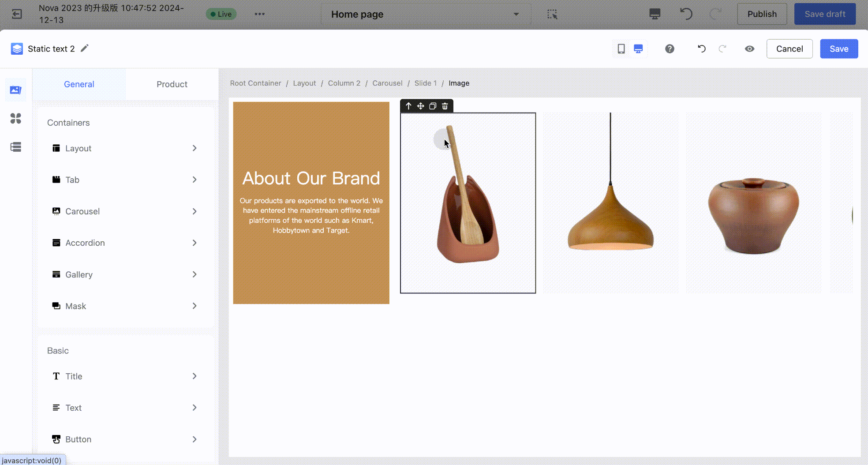Image resolution: width=868 pixels, height=465 pixels.
Task: Open the layers list icon in left sidebar
Action: coord(16,147)
